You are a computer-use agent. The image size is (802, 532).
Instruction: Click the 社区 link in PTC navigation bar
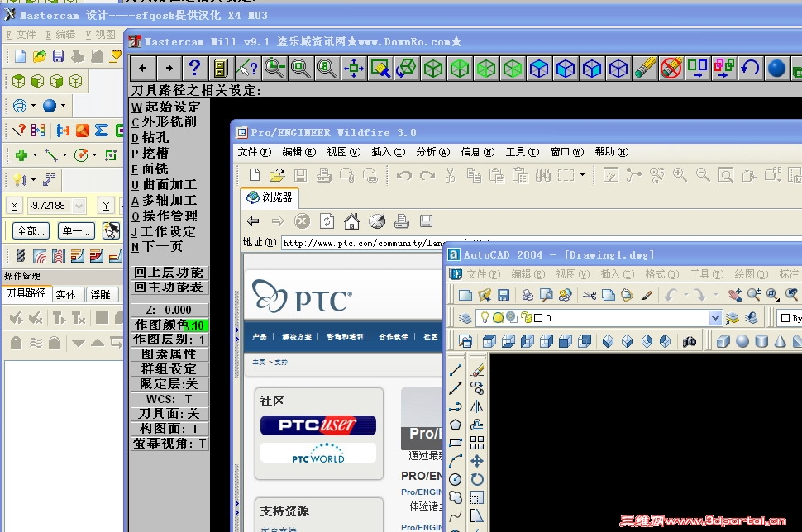[x=430, y=337]
